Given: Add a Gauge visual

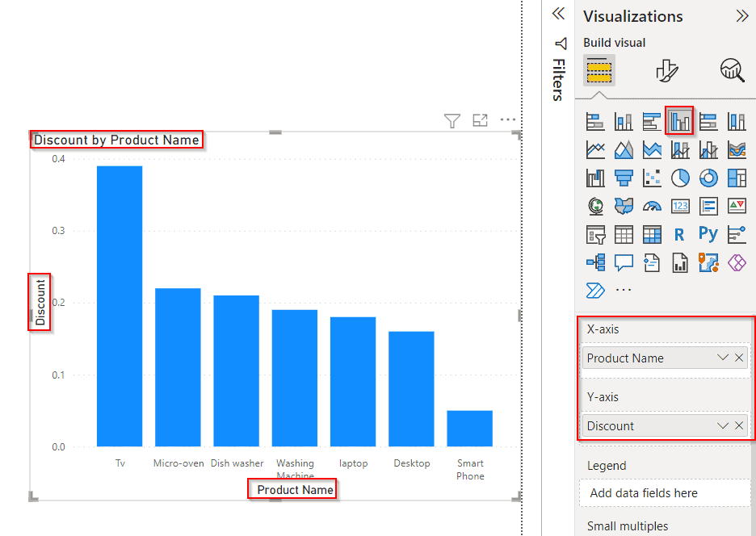Looking at the screenshot, I should (652, 207).
